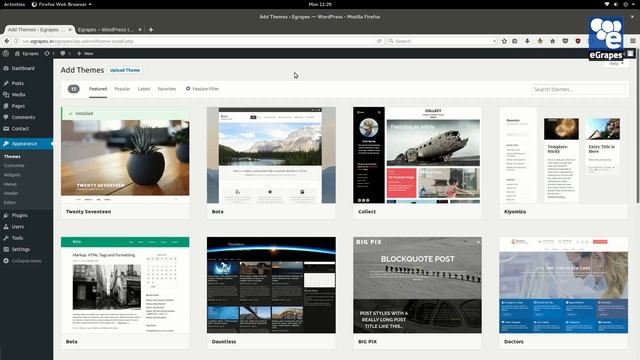
Task: Click the Firefox Search box
Action: pyautogui.click(x=442, y=41)
